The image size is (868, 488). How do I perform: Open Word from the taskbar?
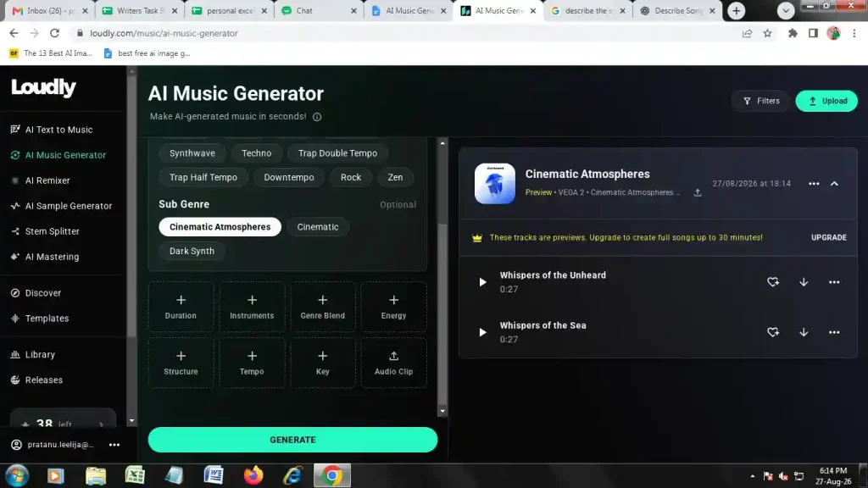pyautogui.click(x=214, y=476)
